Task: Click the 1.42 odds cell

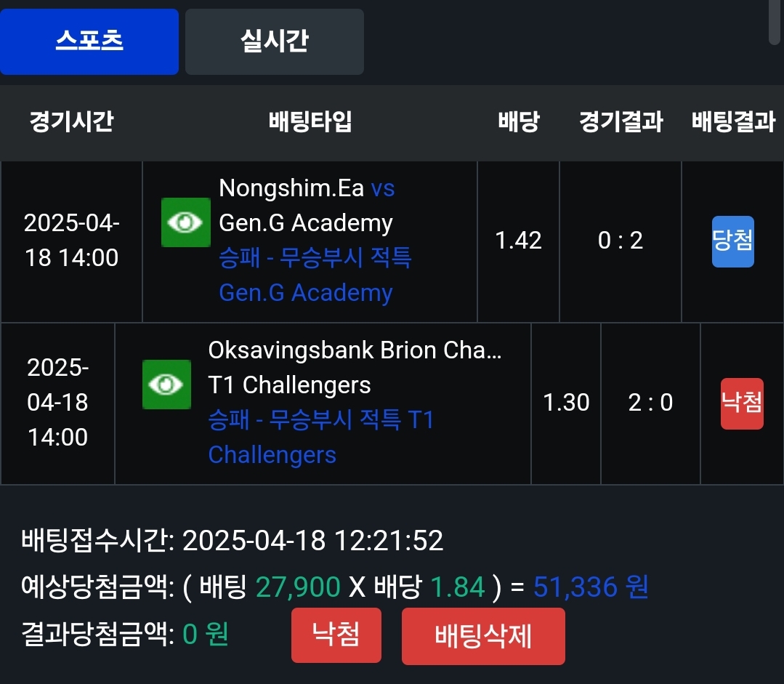Action: (x=518, y=241)
